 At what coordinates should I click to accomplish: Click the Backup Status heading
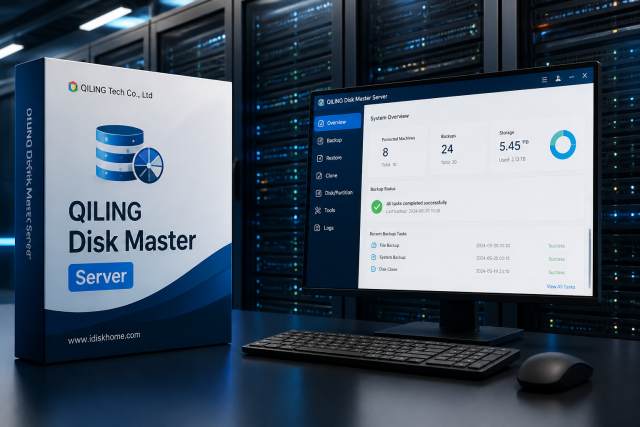click(382, 189)
